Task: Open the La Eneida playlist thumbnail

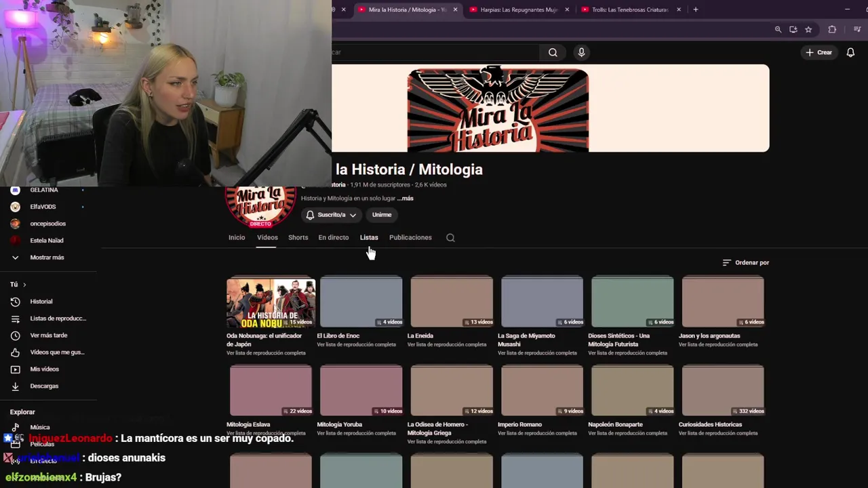Action: coord(452,302)
